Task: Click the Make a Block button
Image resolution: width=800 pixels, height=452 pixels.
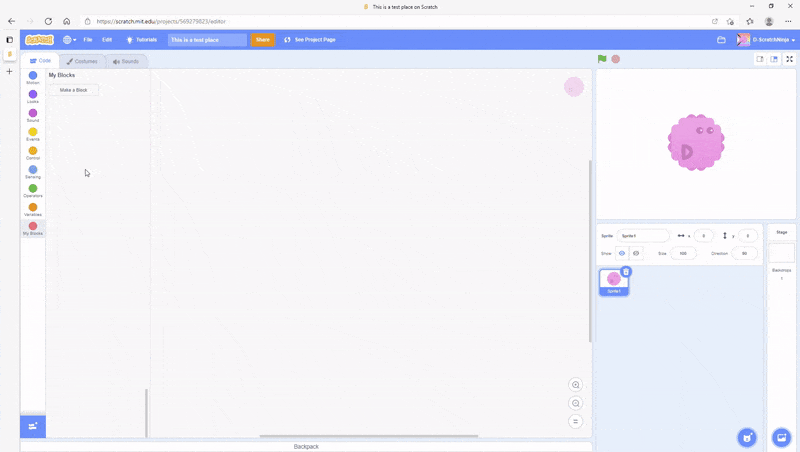Action: [74, 90]
